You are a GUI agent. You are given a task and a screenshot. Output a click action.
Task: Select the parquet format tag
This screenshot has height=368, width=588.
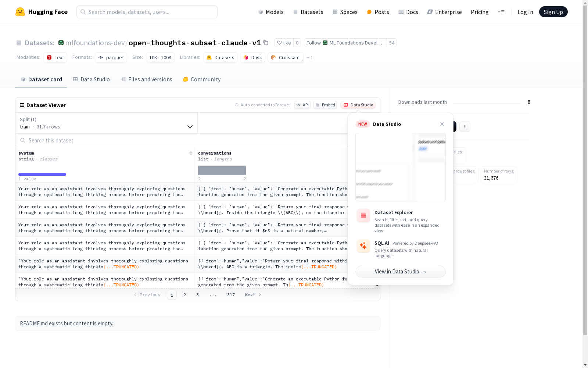pos(111,57)
